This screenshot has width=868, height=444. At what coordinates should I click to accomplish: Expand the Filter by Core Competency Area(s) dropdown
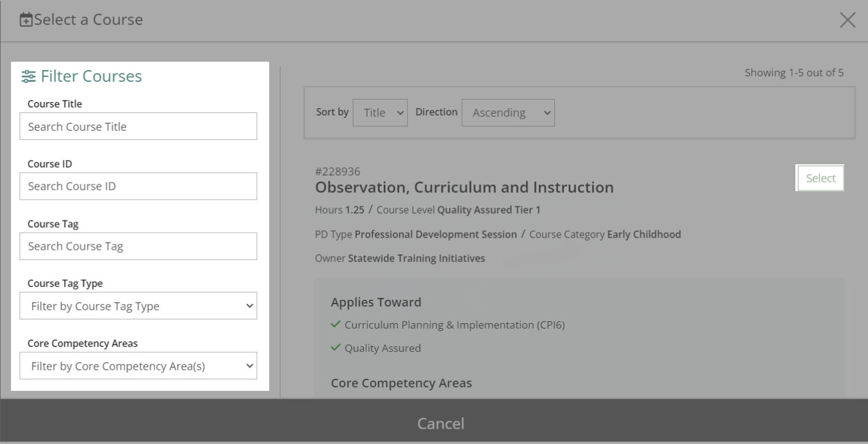pos(138,365)
